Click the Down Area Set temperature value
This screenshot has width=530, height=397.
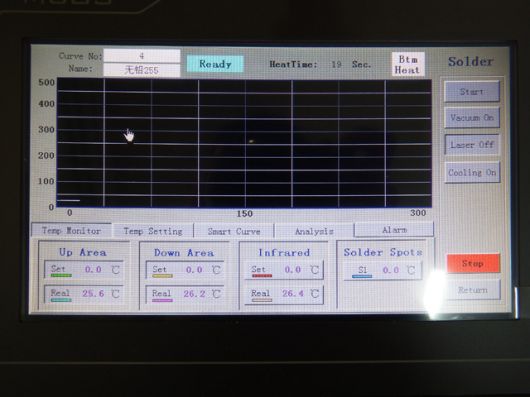(194, 270)
